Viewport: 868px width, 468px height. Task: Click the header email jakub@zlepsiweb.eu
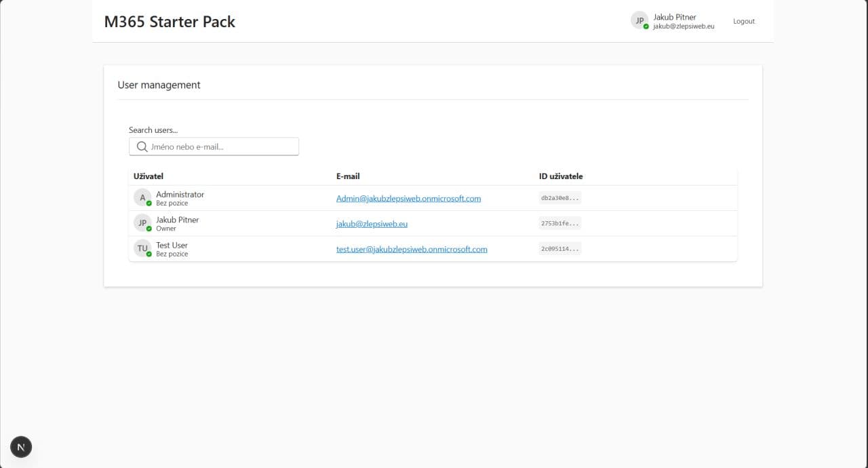tap(684, 26)
